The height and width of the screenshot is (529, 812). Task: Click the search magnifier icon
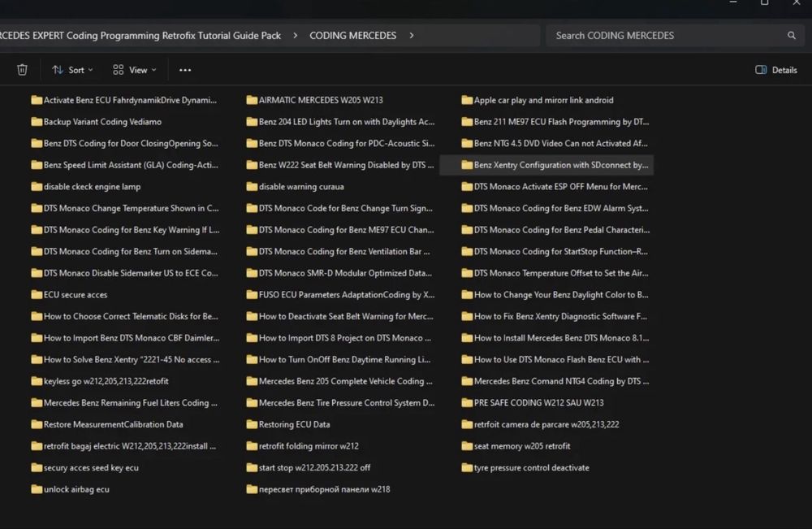791,35
